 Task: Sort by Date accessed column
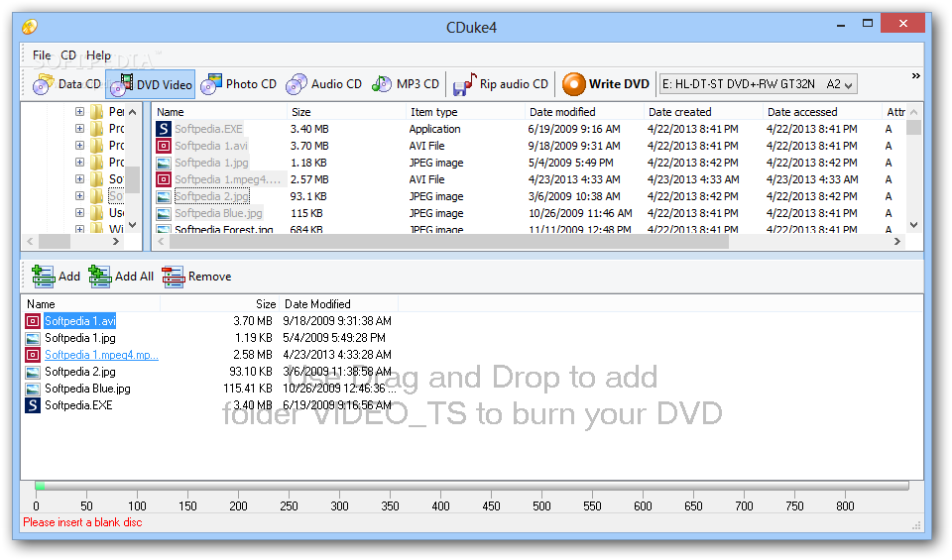coord(822,112)
